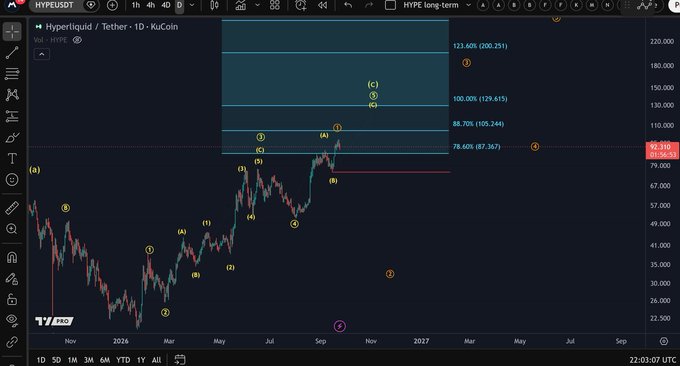Set range to YTD
The image size is (680, 366).
coord(123,360)
